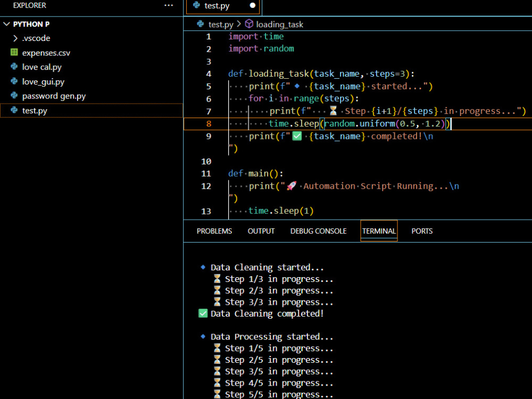The width and height of the screenshot is (532, 399).
Task: Click test.py in the breadcrumb
Action: point(221,24)
